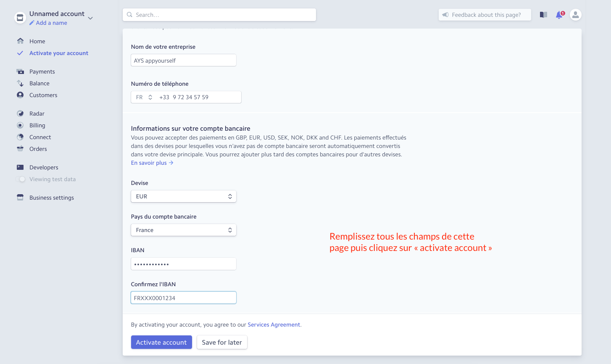Expand the Unnamed account chevron

pyautogui.click(x=90, y=18)
